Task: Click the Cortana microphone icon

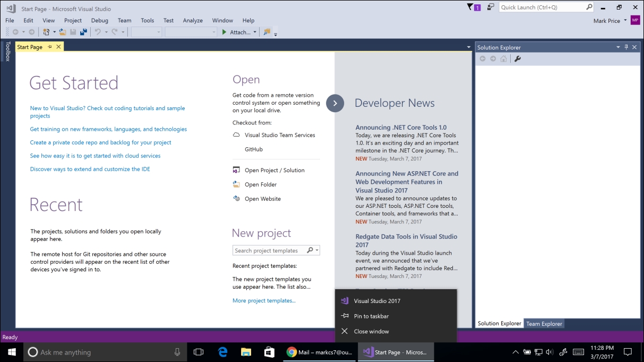Action: tap(177, 352)
